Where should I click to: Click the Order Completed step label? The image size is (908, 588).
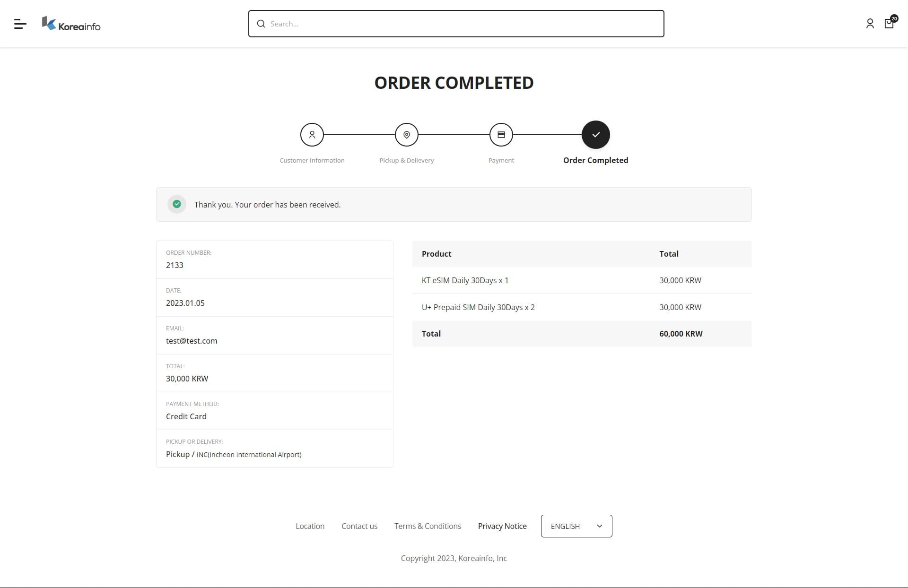(x=596, y=160)
